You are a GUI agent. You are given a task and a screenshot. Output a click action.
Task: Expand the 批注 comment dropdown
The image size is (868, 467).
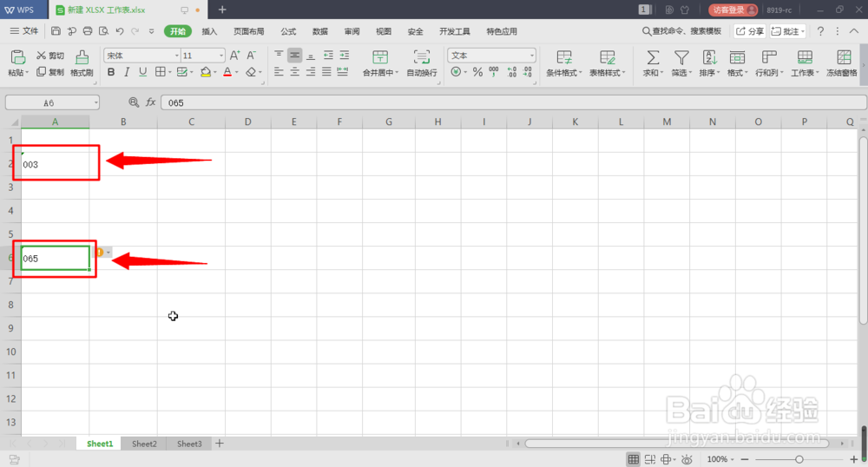(802, 31)
